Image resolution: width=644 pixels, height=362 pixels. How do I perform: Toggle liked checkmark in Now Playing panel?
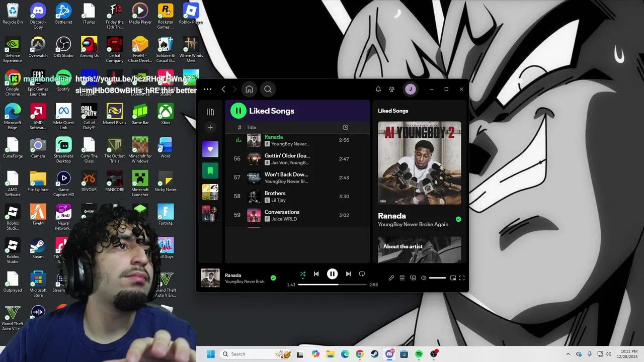458,219
